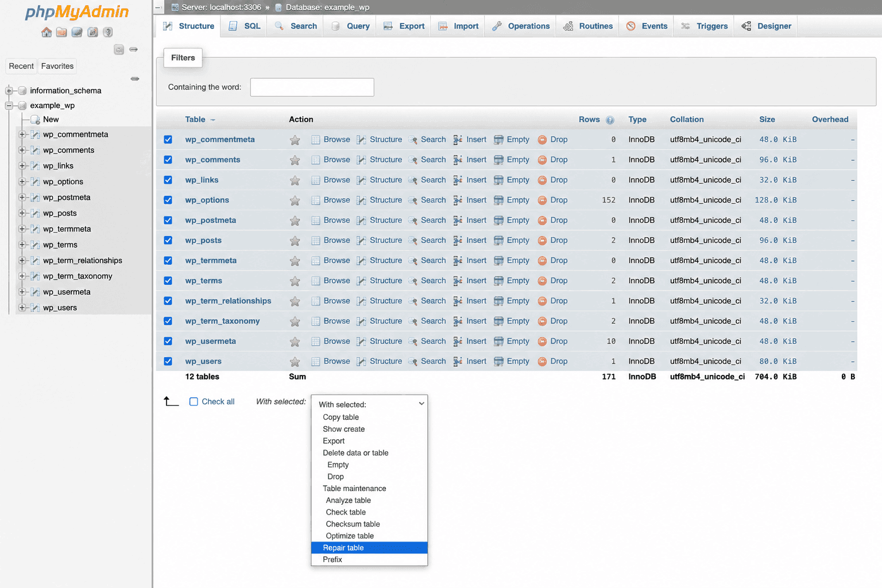Open the Favorites tables button
Screen dimensions: 882x588
[57, 66]
